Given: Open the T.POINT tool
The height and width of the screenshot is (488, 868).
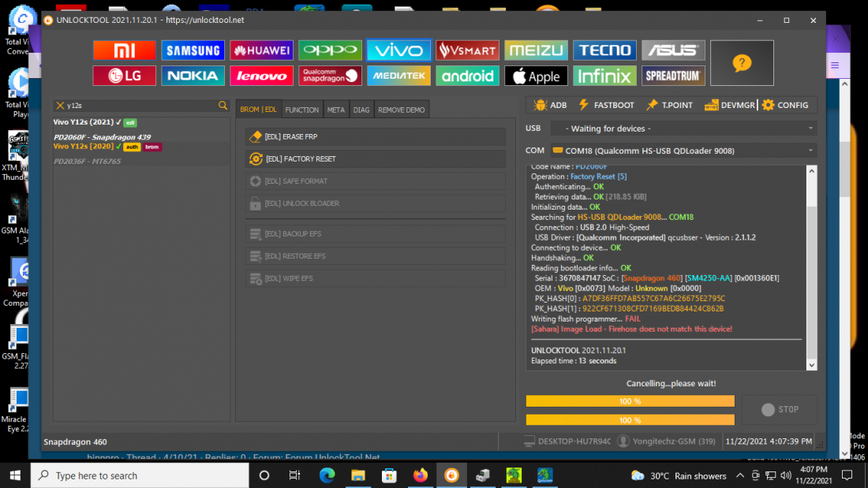Looking at the screenshot, I should coord(669,105).
